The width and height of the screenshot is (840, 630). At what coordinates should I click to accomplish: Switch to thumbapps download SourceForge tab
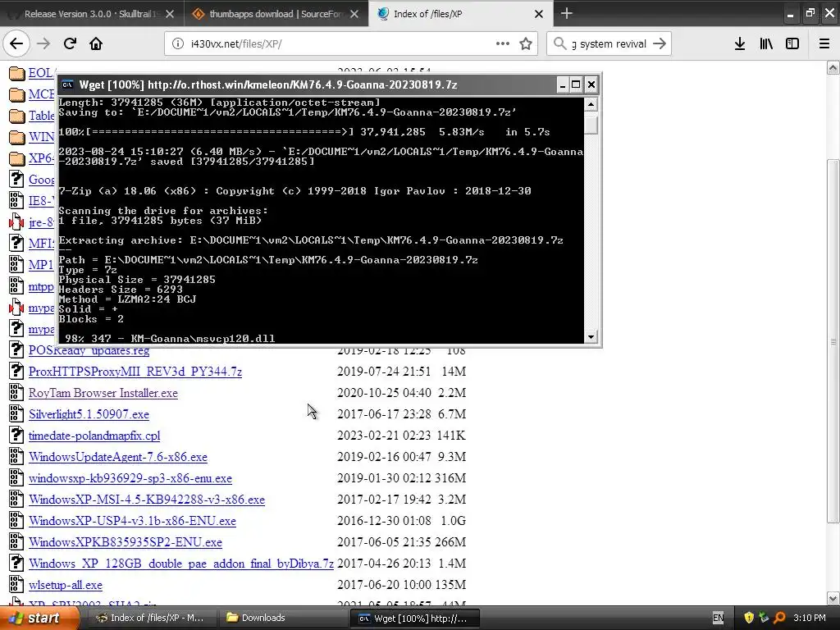point(276,14)
